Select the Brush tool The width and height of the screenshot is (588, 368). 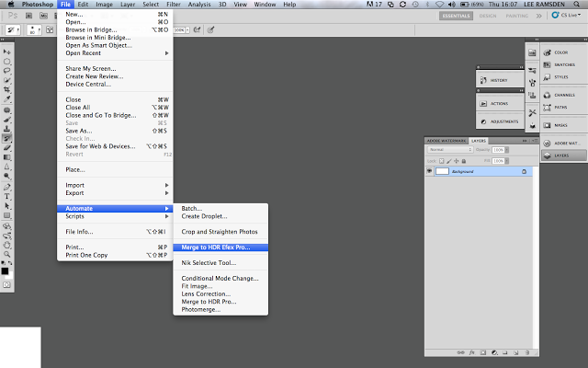[6, 120]
